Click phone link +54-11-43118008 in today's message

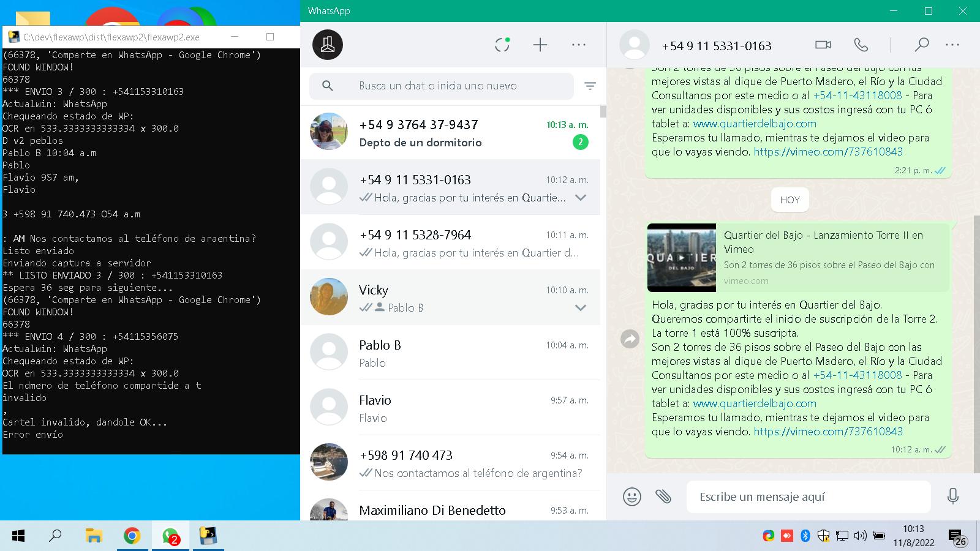coord(858,375)
